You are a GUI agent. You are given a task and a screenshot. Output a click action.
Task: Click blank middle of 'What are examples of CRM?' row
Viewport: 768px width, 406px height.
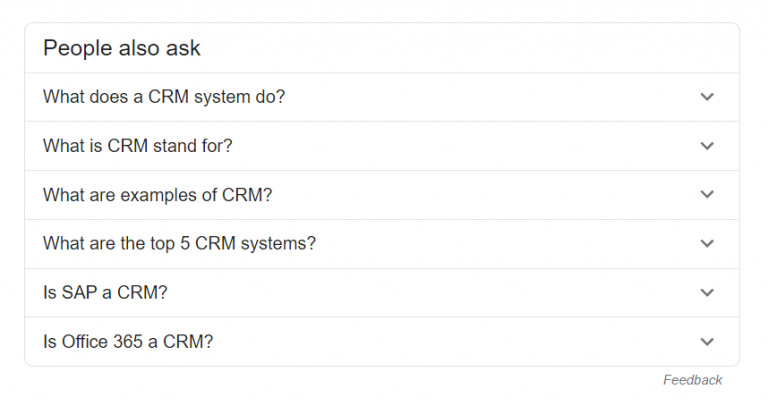tap(480, 195)
